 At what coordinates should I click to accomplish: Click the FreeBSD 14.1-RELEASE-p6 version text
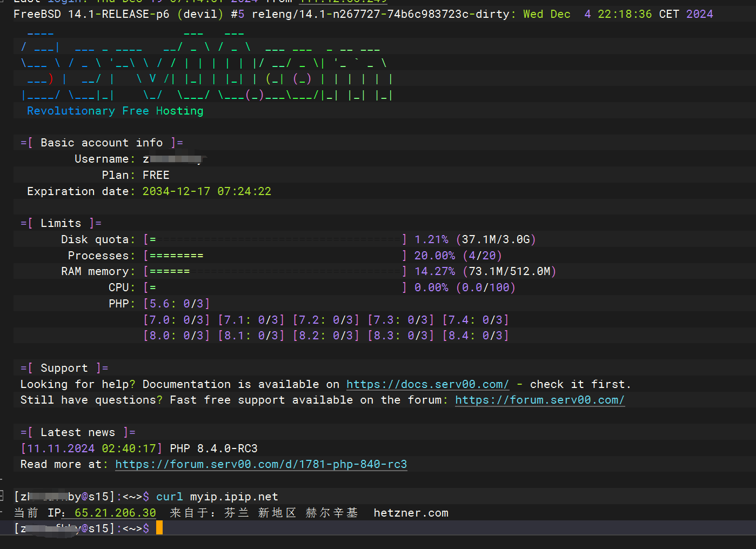91,14
